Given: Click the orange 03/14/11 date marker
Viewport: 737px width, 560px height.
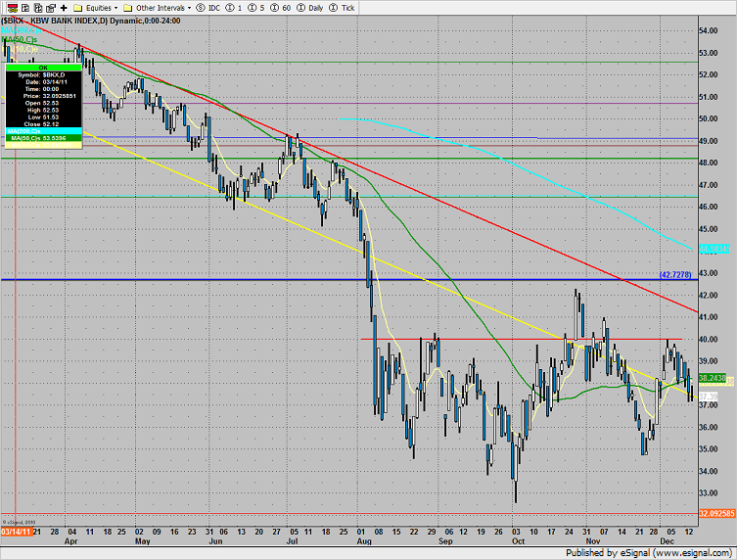Looking at the screenshot, I should 16,532.
